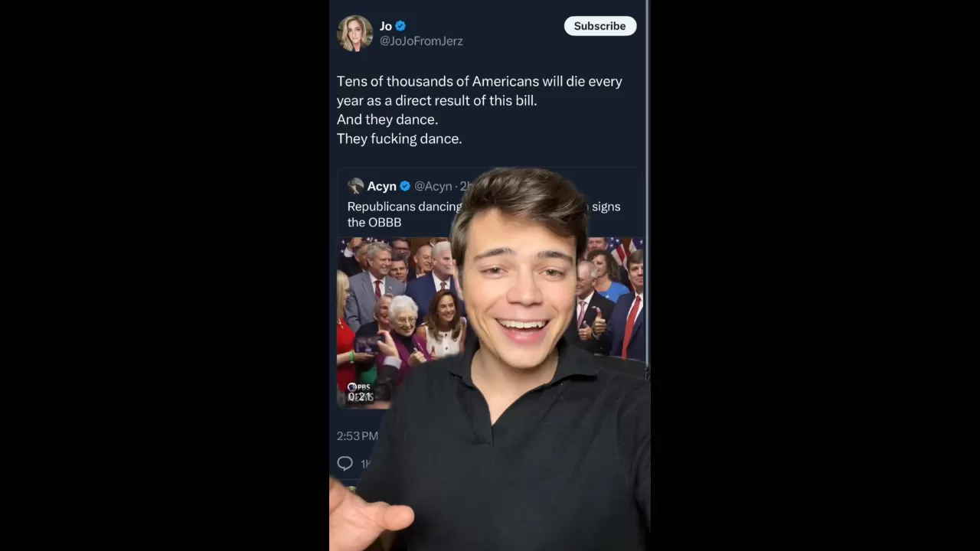Open the @Acyn handle link

433,186
